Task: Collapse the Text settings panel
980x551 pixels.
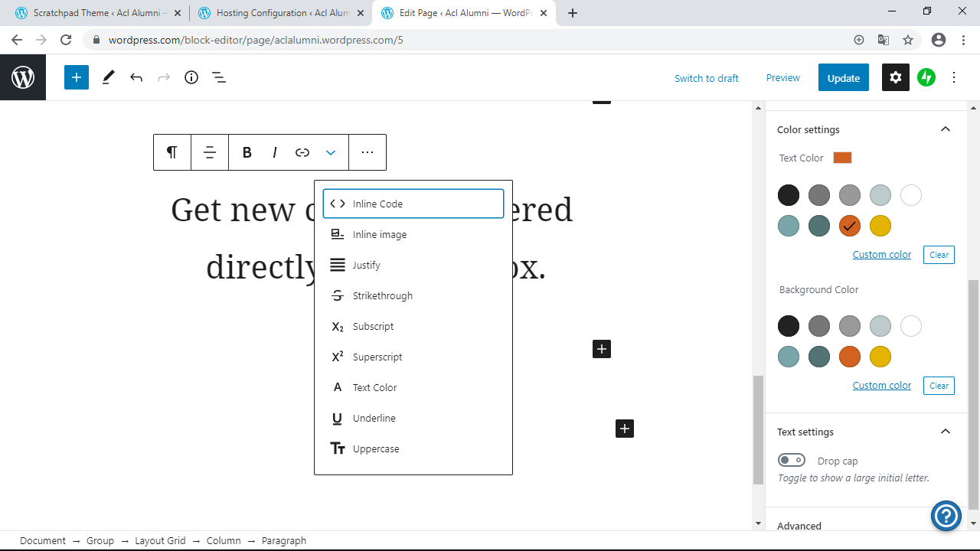Action: point(945,432)
